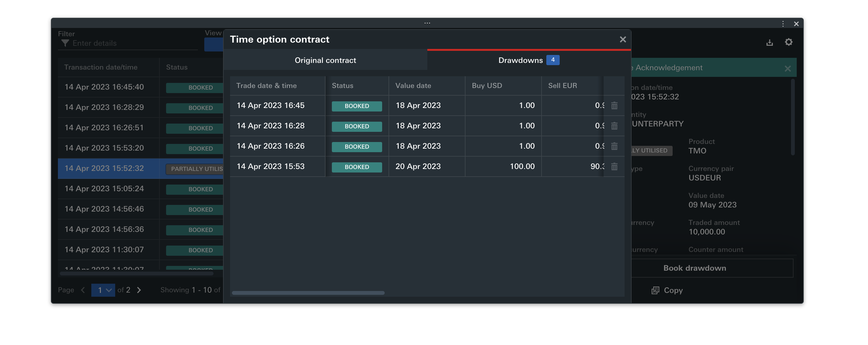Select the 14 Apr 2023 15:05:24 transaction row
868x345 pixels.
[104, 189]
